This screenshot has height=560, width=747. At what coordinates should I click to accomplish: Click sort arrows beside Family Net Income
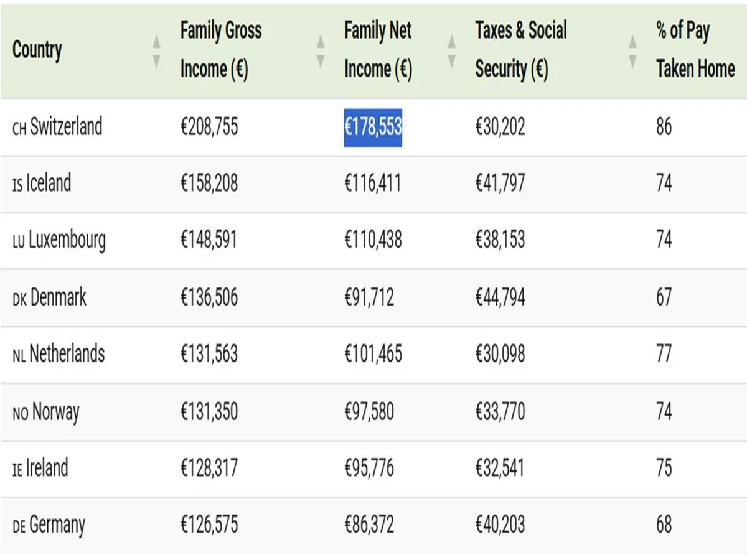tap(452, 50)
